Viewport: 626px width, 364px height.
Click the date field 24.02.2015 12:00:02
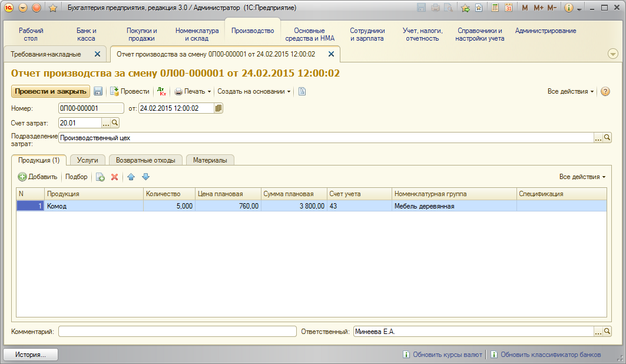[x=176, y=108]
